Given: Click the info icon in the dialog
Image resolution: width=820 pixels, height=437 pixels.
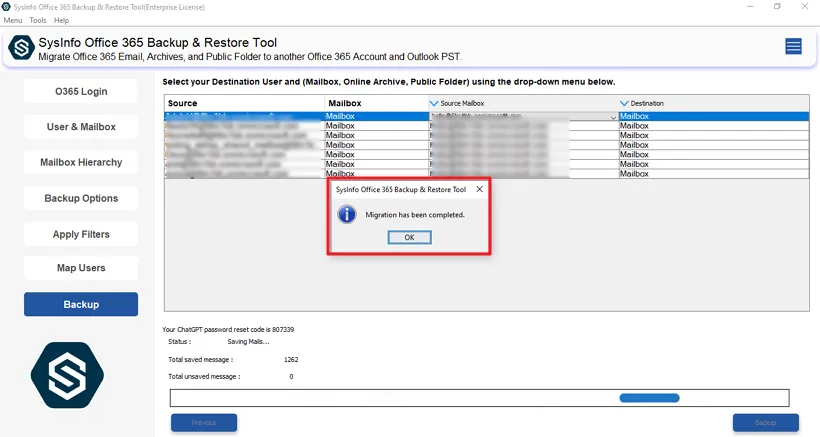Looking at the screenshot, I should [347, 214].
